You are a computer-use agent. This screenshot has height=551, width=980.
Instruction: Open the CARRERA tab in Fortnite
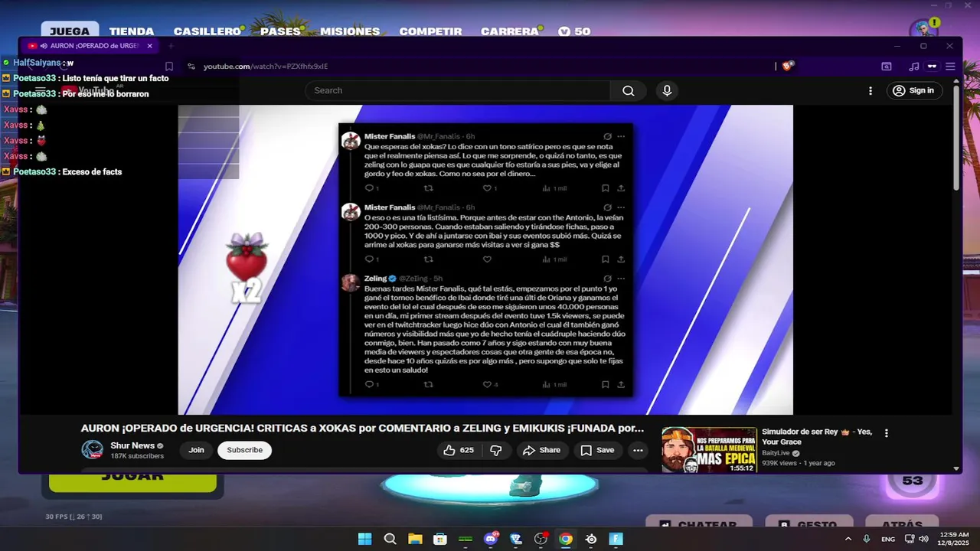click(510, 31)
